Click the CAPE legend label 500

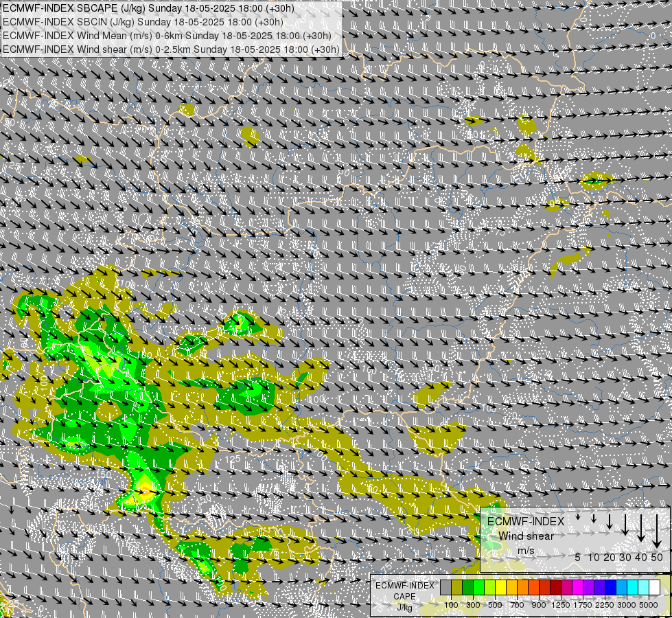495,605
